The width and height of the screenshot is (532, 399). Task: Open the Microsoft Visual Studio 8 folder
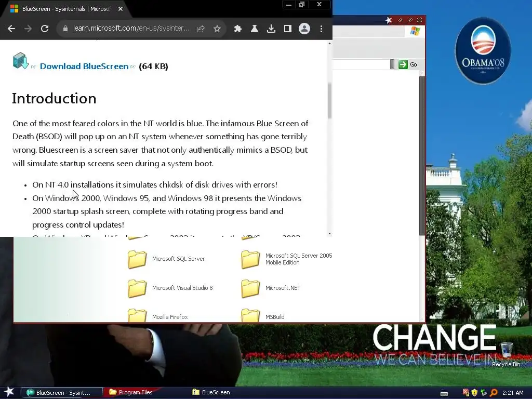[x=170, y=288]
